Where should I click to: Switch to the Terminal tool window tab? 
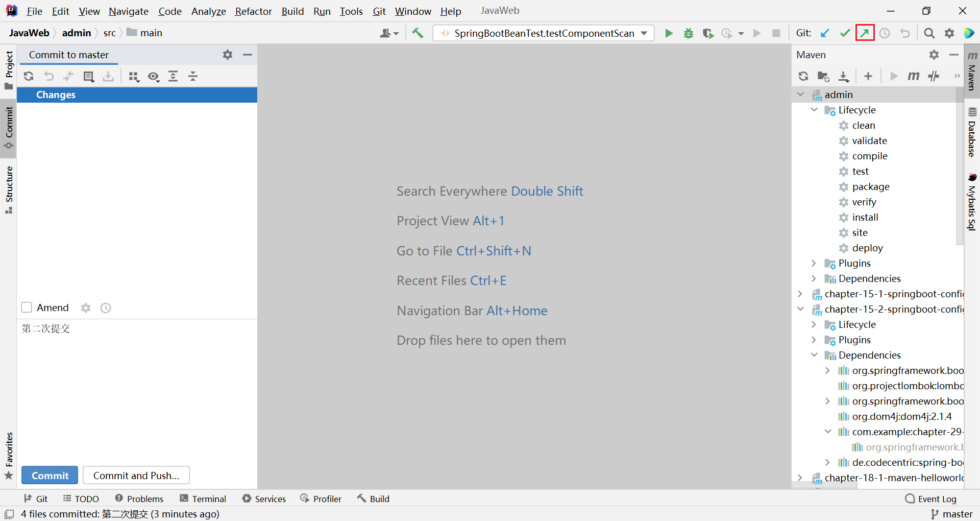203,499
